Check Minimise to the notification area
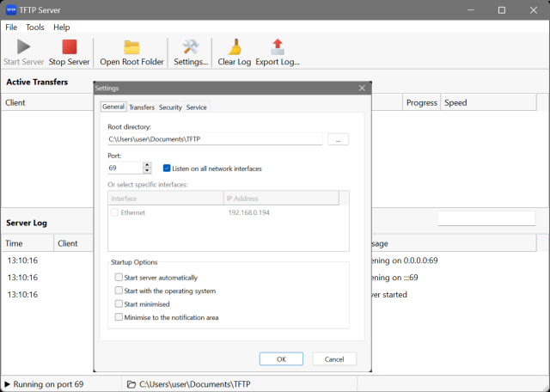This screenshot has height=392, width=550. [x=119, y=317]
